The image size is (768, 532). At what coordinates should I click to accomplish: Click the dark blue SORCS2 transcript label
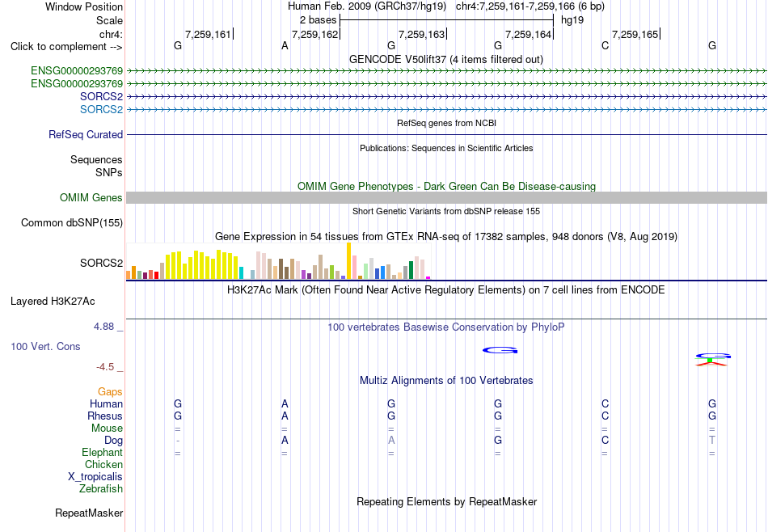pos(101,96)
